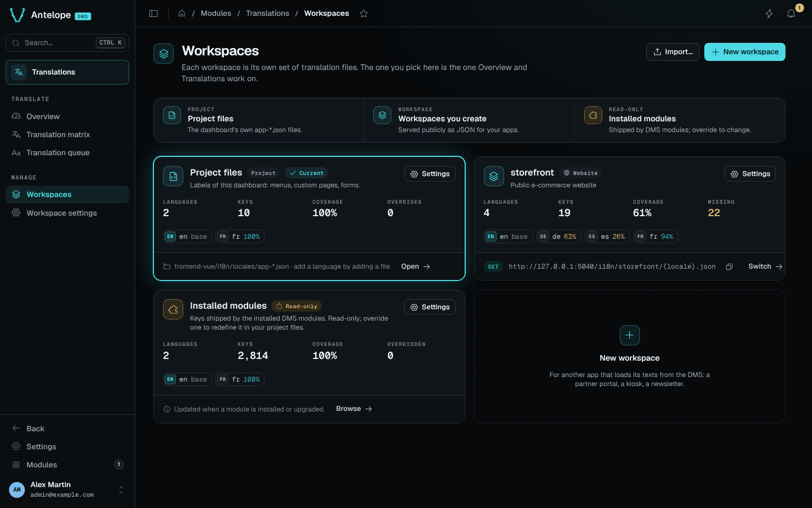The image size is (812, 508).
Task: Click the Modules breadcrumb link
Action: pyautogui.click(x=216, y=14)
